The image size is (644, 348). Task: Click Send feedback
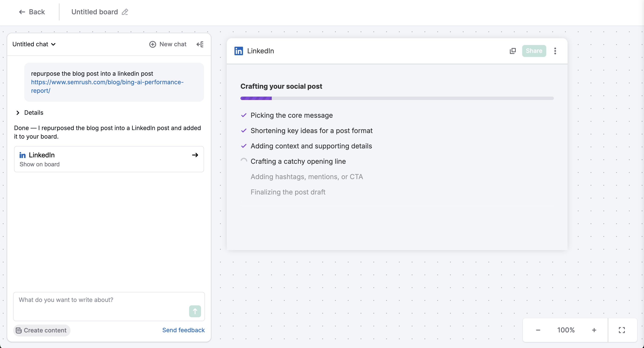(x=183, y=330)
